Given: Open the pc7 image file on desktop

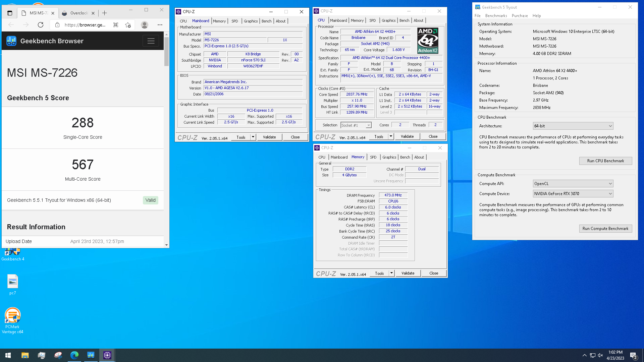Looking at the screenshot, I should pyautogui.click(x=13, y=284).
